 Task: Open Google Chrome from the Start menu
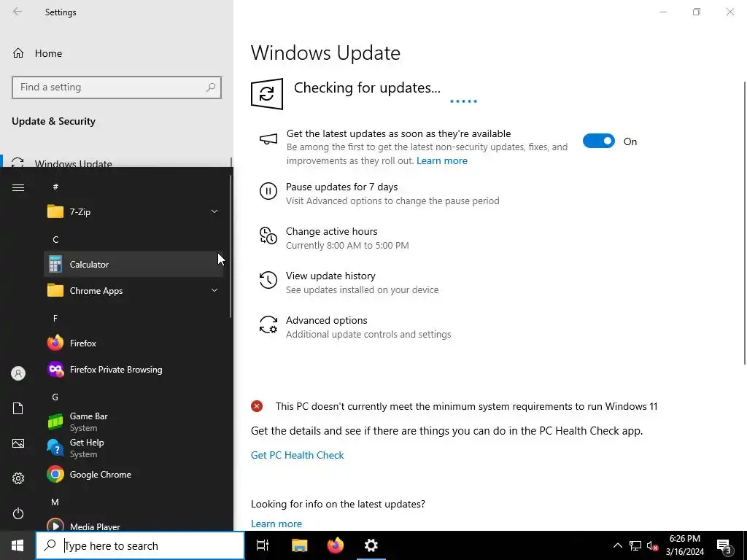click(x=133, y=474)
